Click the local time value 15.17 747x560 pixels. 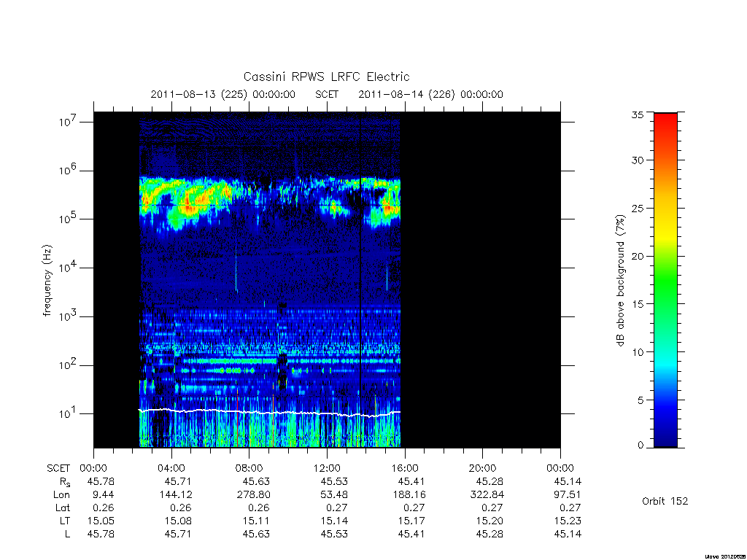411,521
